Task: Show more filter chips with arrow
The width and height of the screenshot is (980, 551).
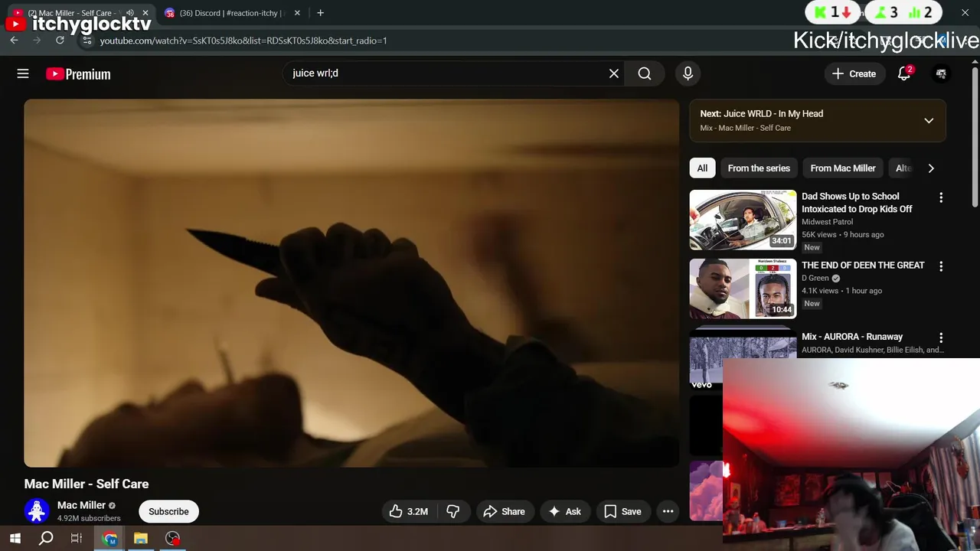Action: (931, 168)
